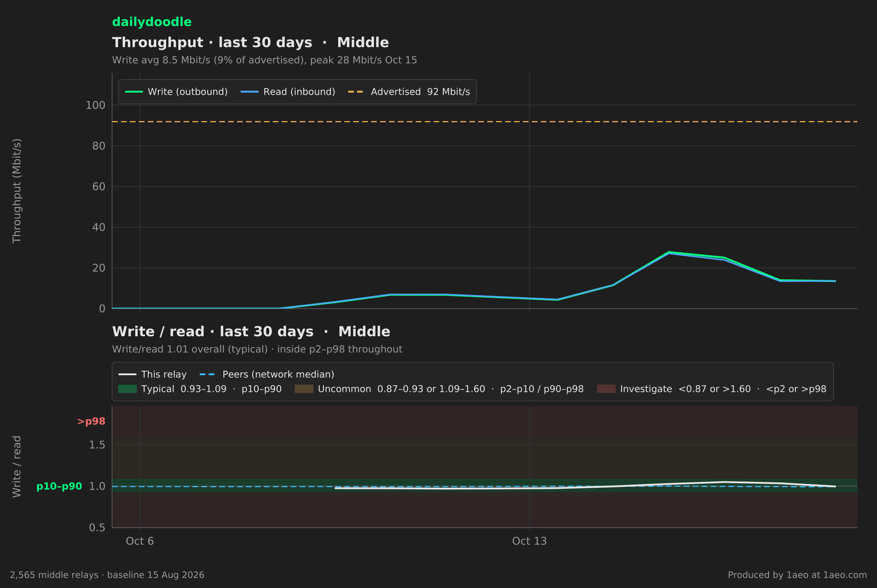Click the 100 tick on throughput axis
The image size is (877, 588).
pyautogui.click(x=95, y=106)
